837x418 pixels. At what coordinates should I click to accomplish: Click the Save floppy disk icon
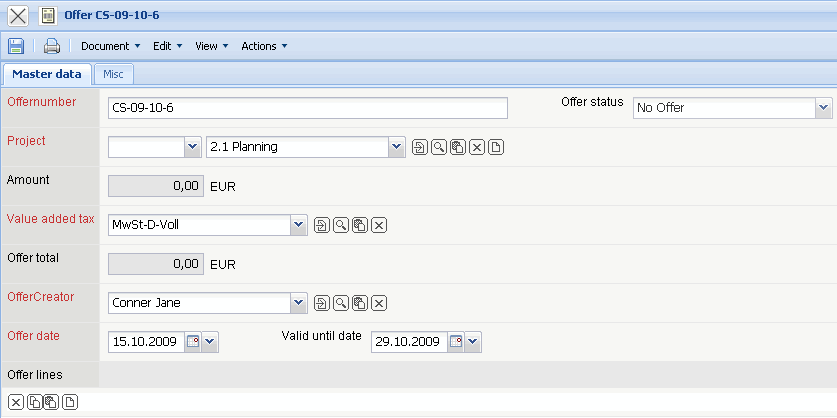tap(16, 46)
